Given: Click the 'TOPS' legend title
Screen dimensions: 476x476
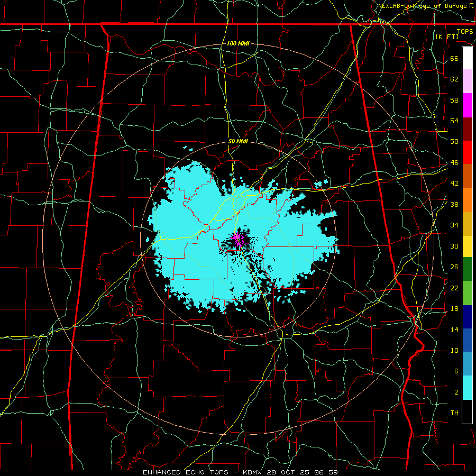Looking at the screenshot, I should click(465, 31).
